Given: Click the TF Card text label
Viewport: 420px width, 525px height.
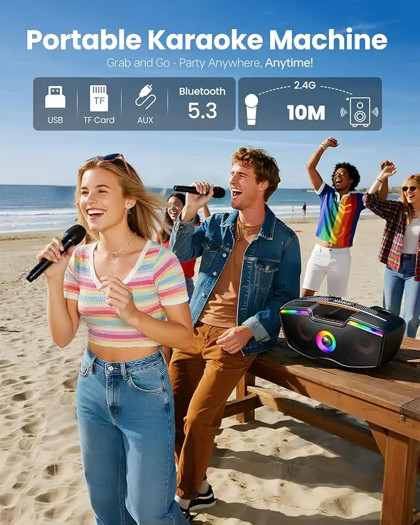Looking at the screenshot, I should click(99, 120).
